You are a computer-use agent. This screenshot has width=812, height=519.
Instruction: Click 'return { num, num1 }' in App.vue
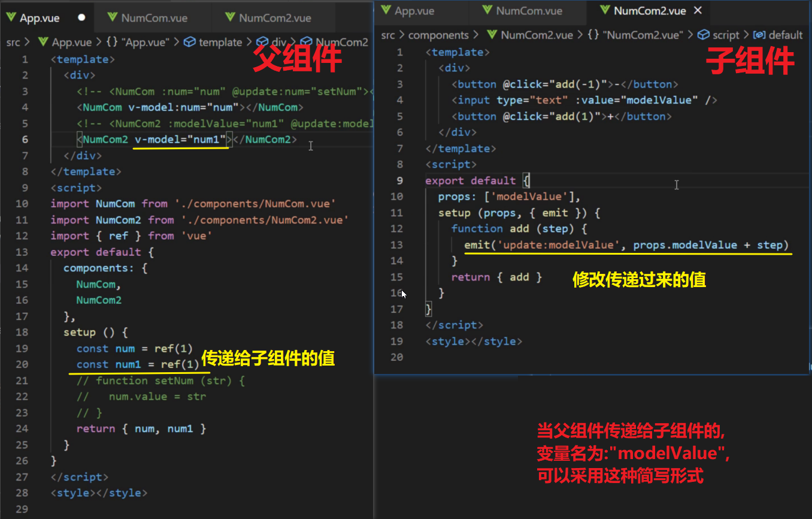coord(141,429)
